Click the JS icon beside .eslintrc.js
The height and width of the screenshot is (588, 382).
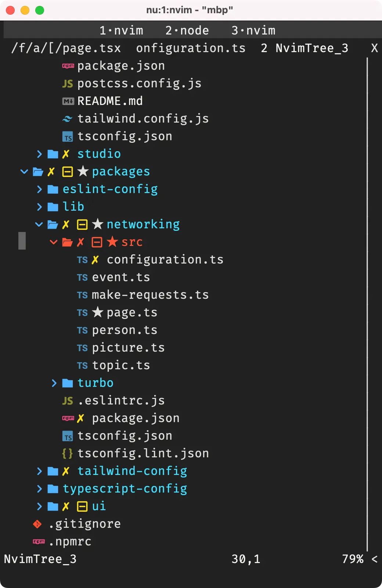(68, 401)
